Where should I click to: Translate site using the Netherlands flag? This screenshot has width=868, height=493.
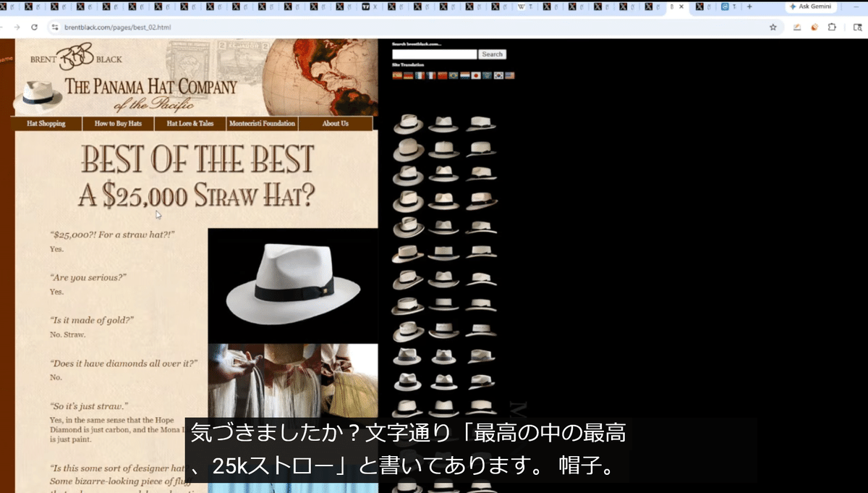465,75
